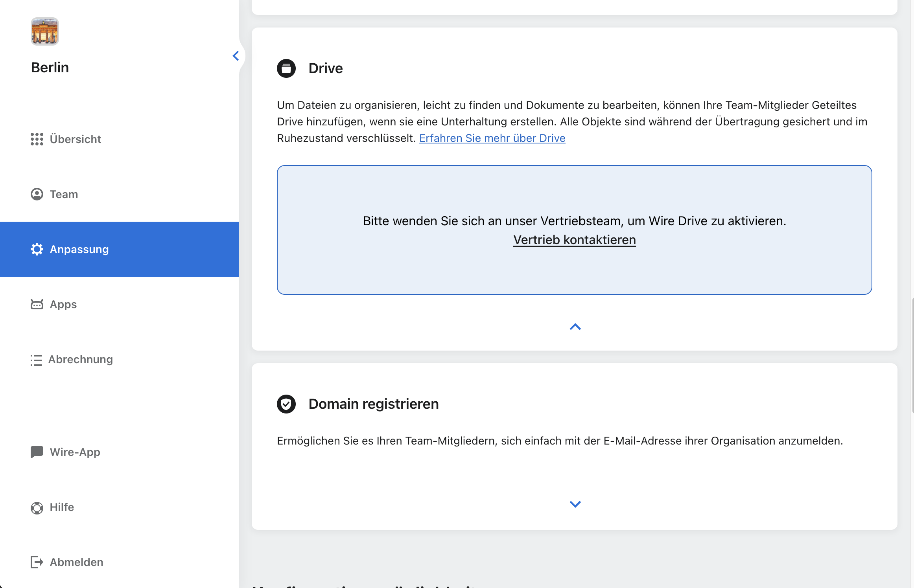
Task: Go to the Apps page
Action: (120, 304)
